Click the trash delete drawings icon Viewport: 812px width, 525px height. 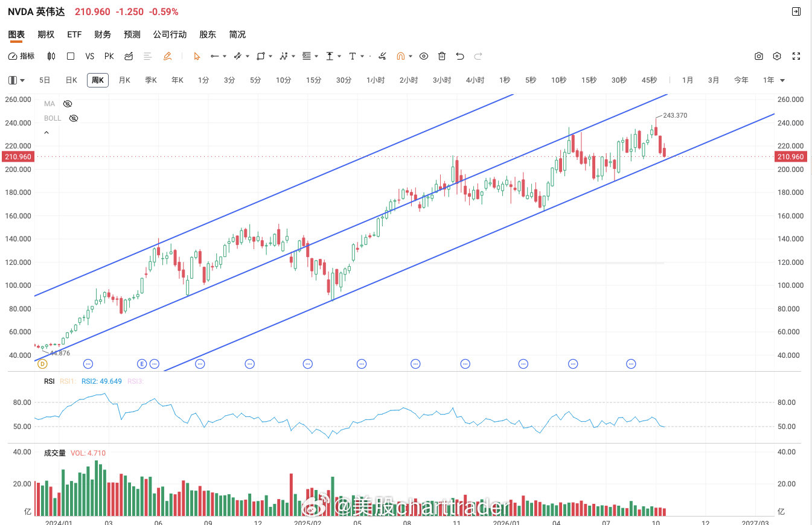[442, 56]
